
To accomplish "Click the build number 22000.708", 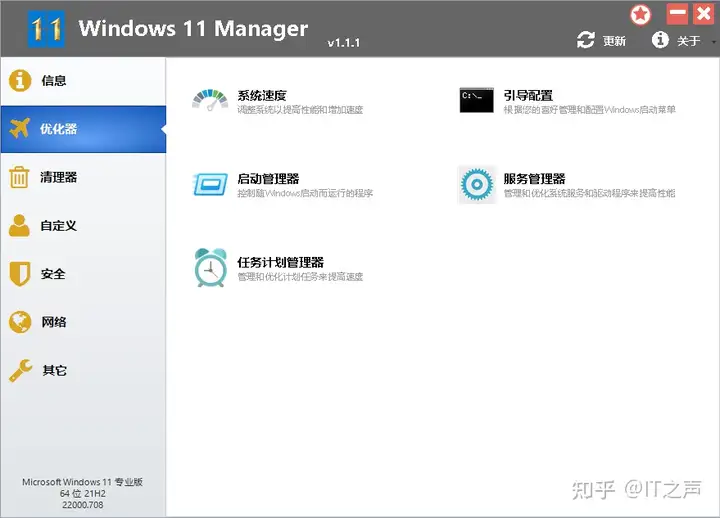I will pyautogui.click(x=83, y=505).
